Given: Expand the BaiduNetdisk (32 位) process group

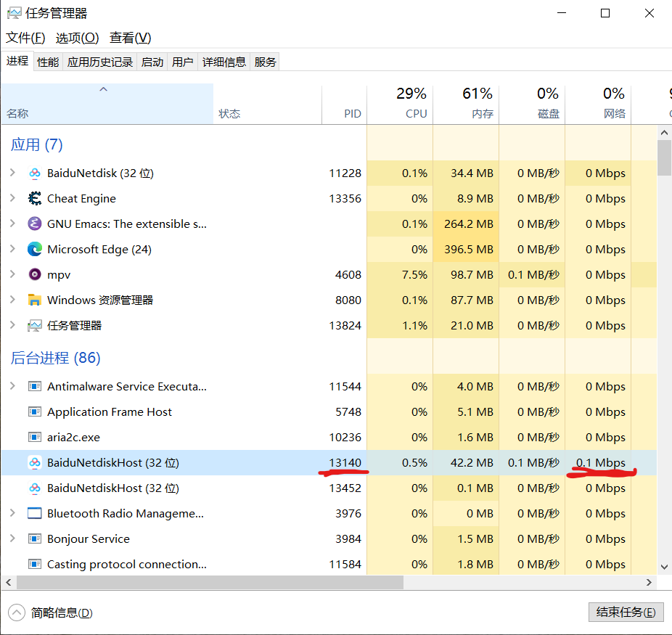Looking at the screenshot, I should [12, 173].
